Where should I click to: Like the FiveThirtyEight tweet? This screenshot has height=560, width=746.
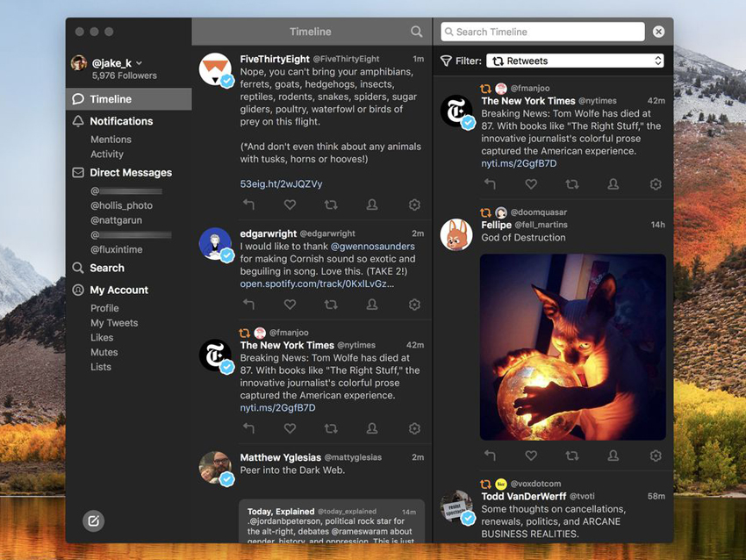pyautogui.click(x=290, y=205)
